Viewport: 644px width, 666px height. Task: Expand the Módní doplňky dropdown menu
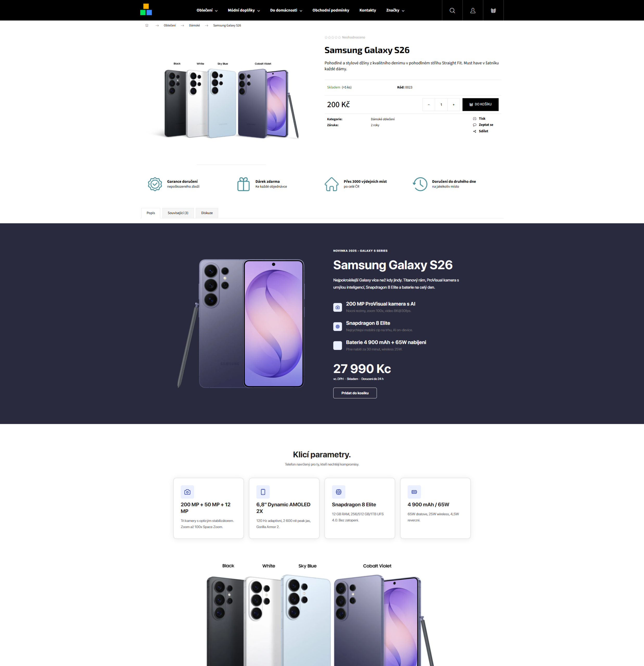(244, 10)
